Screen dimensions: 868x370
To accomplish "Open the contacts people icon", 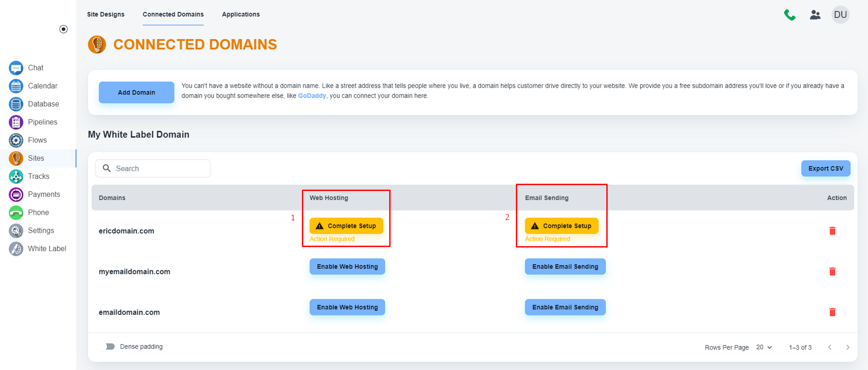I will coord(815,15).
